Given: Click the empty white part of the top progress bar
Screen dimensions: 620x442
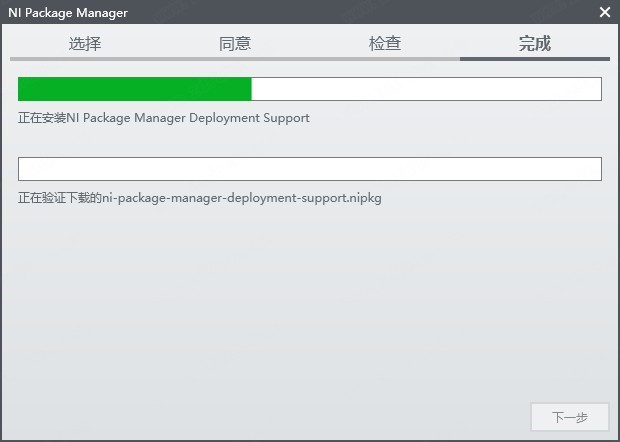Looking at the screenshot, I should pos(425,89).
